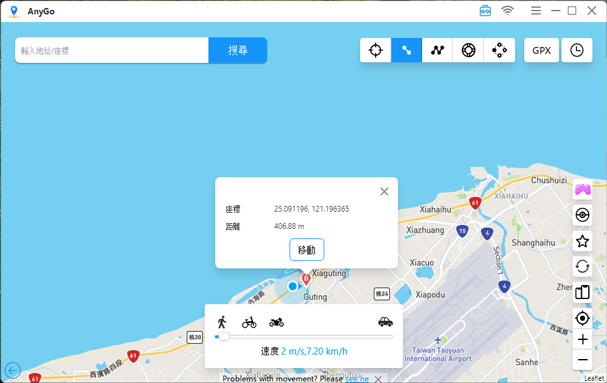Viewport: 607px width, 383px height.
Task: Click the Xiahaihu map label
Action: click(x=436, y=210)
